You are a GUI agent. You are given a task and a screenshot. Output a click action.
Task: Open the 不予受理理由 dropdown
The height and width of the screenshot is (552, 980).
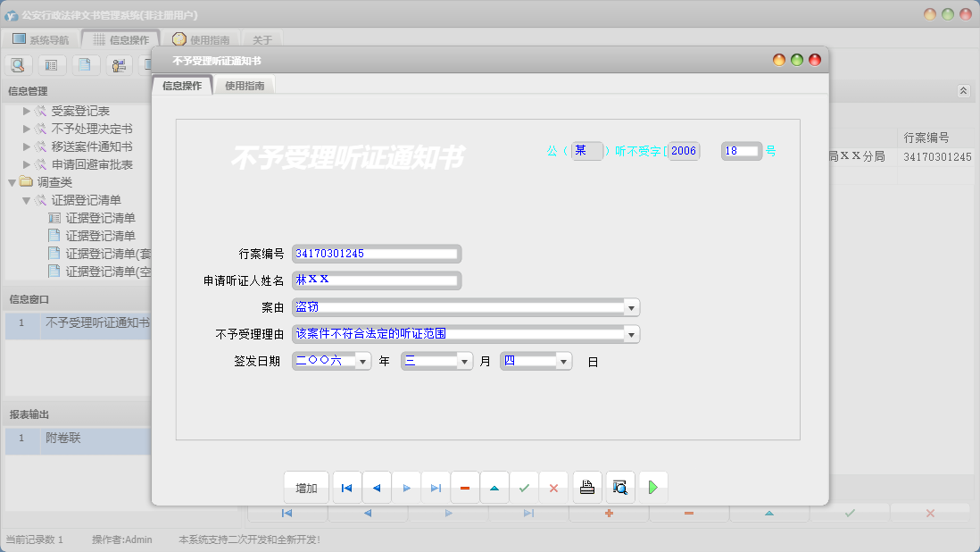coord(632,333)
